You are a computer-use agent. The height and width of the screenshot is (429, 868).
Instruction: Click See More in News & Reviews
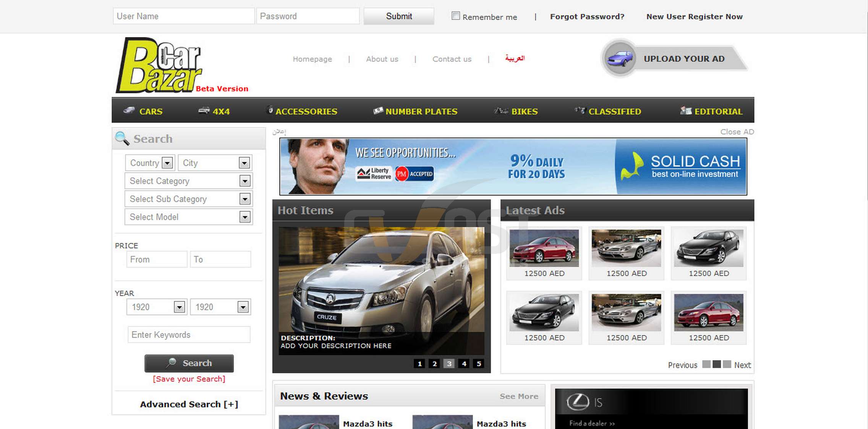(x=519, y=396)
